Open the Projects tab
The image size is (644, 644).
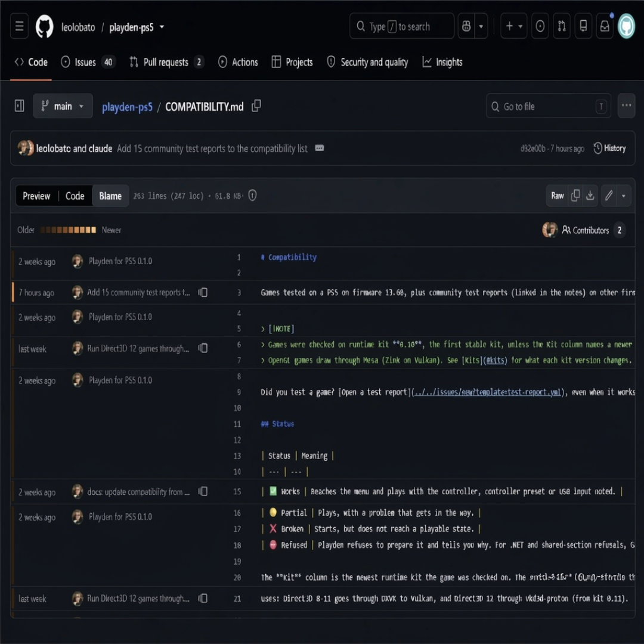[x=292, y=62]
